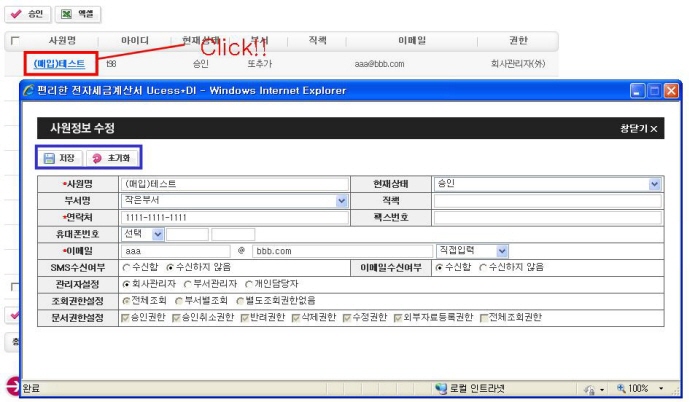The height and width of the screenshot is (402, 690).
Task: Check the select-all checkbox in table header
Action: point(13,41)
